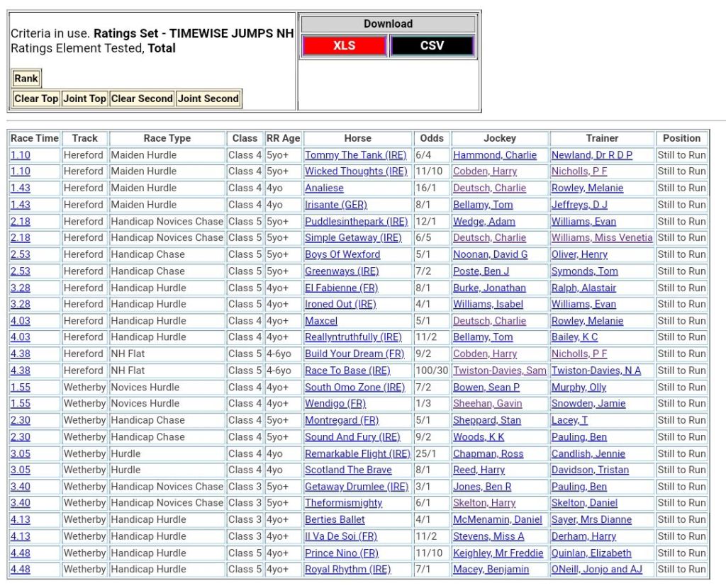View horse Royal Rhythm (IRE)
The image size is (726, 588).
(347, 570)
